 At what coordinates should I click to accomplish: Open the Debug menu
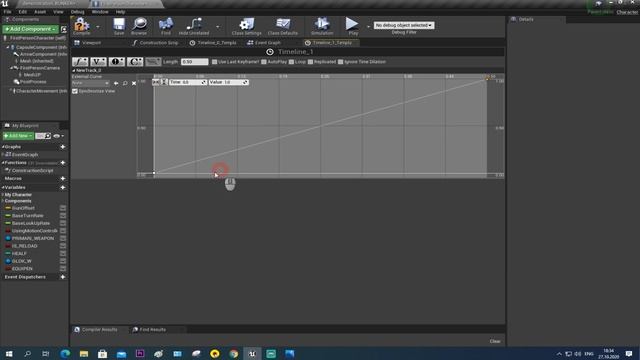tap(77, 12)
